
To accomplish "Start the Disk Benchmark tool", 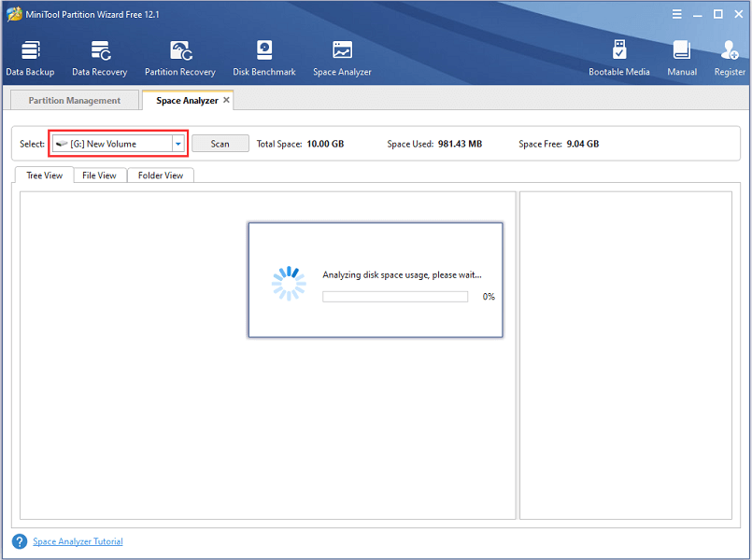I will click(x=263, y=54).
